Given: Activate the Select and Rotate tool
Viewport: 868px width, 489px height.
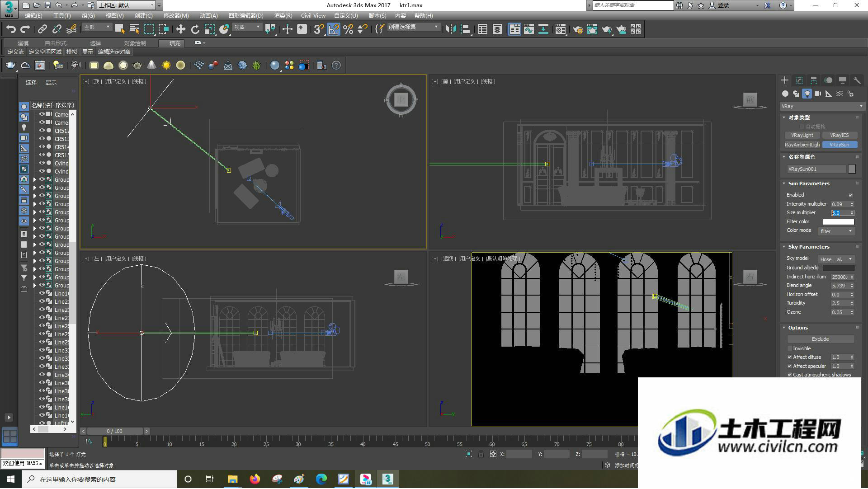Looking at the screenshot, I should click(195, 29).
